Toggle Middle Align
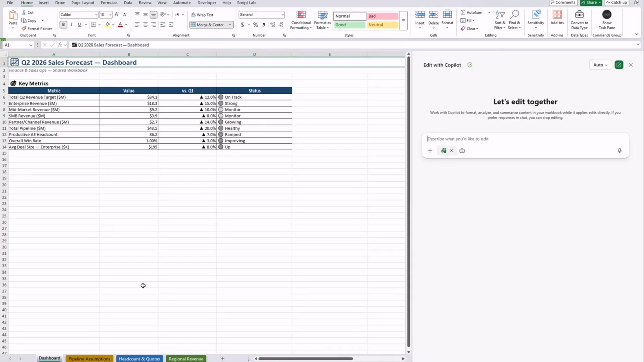 pyautogui.click(x=145, y=14)
